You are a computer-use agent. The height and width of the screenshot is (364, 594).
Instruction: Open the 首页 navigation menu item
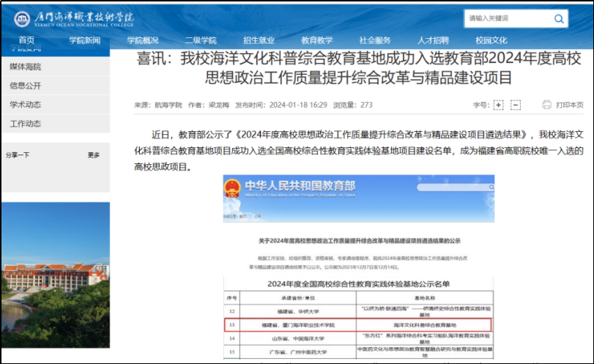[x=26, y=40]
